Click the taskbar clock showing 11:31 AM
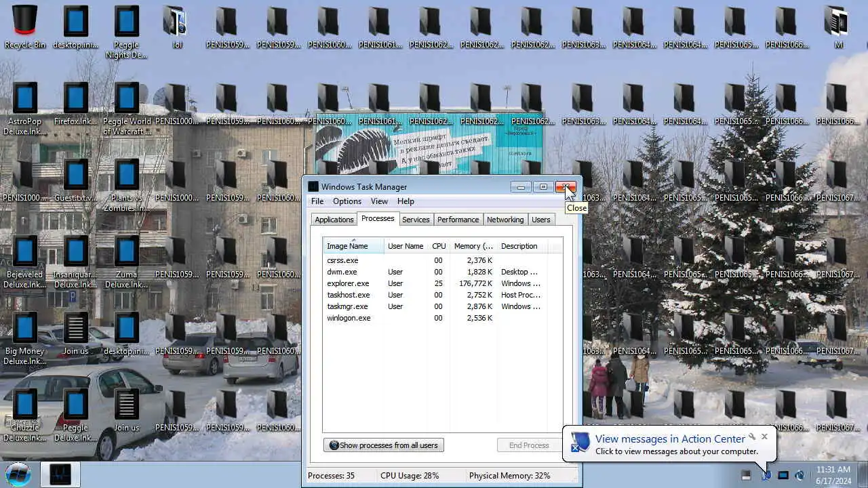The height and width of the screenshot is (488, 868). pyautogui.click(x=833, y=474)
